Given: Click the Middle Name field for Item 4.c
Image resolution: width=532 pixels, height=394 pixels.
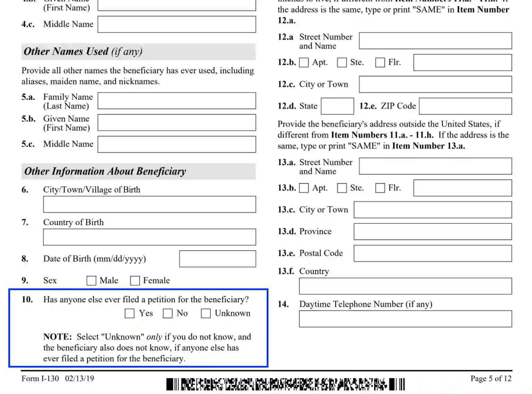Looking at the screenshot, I should pyautogui.click(x=176, y=24).
